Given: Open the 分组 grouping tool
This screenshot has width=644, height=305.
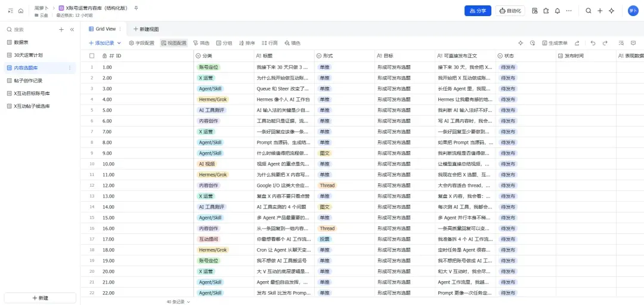Looking at the screenshot, I should click(224, 43).
